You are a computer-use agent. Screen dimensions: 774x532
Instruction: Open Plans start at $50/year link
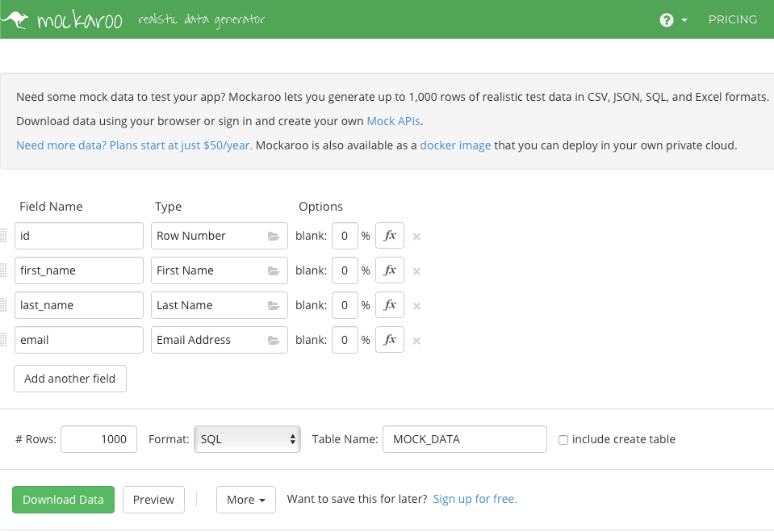pos(134,145)
